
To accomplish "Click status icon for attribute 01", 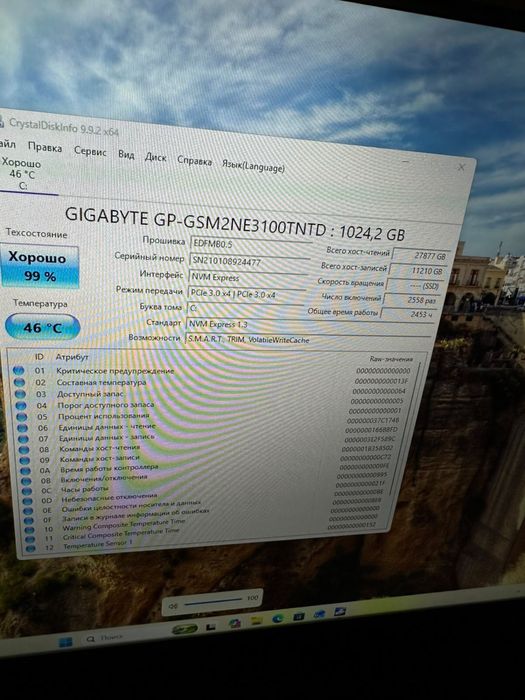I will [x=19, y=371].
